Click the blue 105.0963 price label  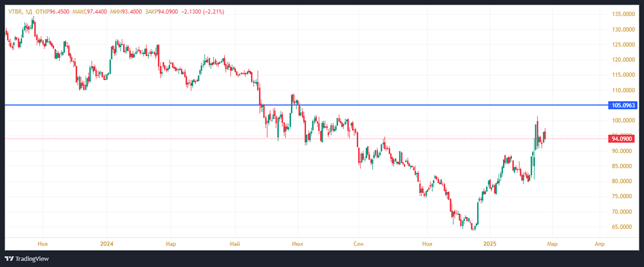coord(624,104)
